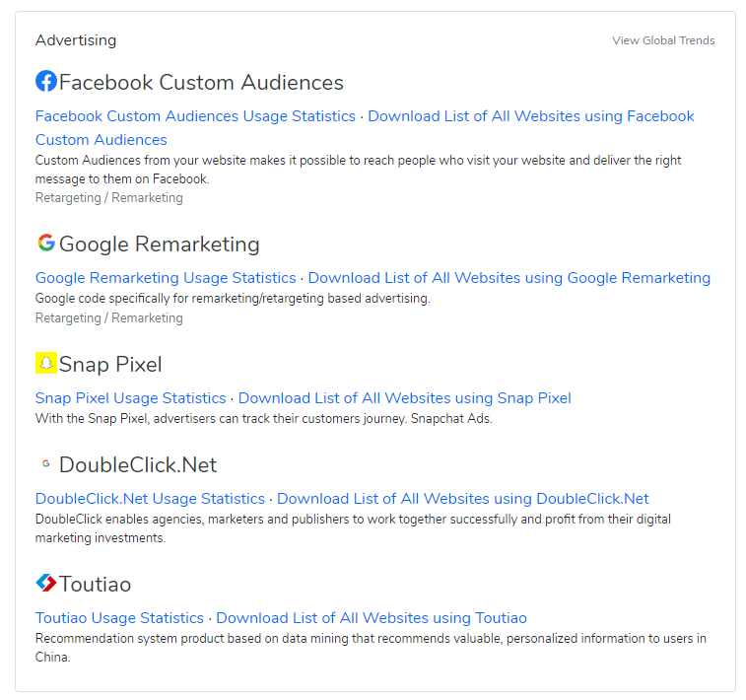746x700 pixels.
Task: Open Google Remarketing Usage Statistics link
Action: pos(166,278)
